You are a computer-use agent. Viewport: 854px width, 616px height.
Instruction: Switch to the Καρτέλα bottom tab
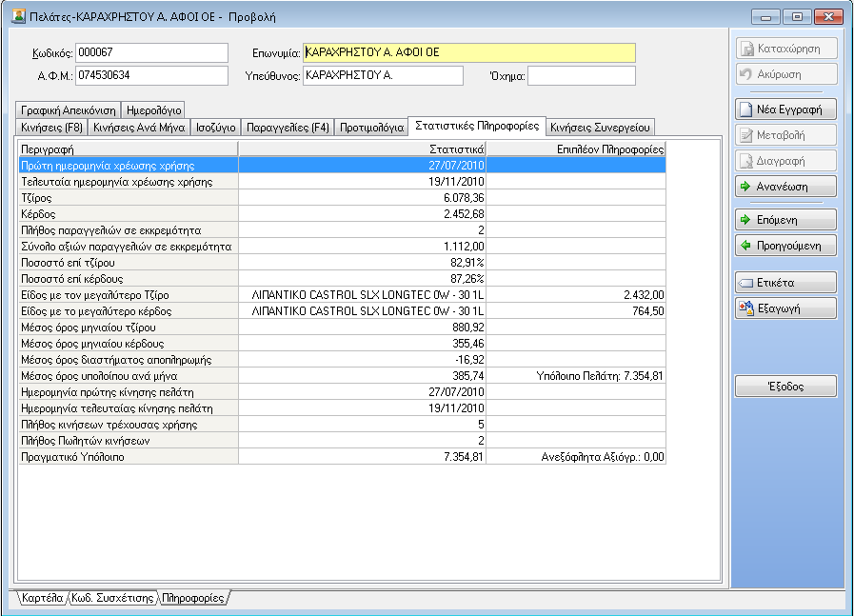coord(42,598)
